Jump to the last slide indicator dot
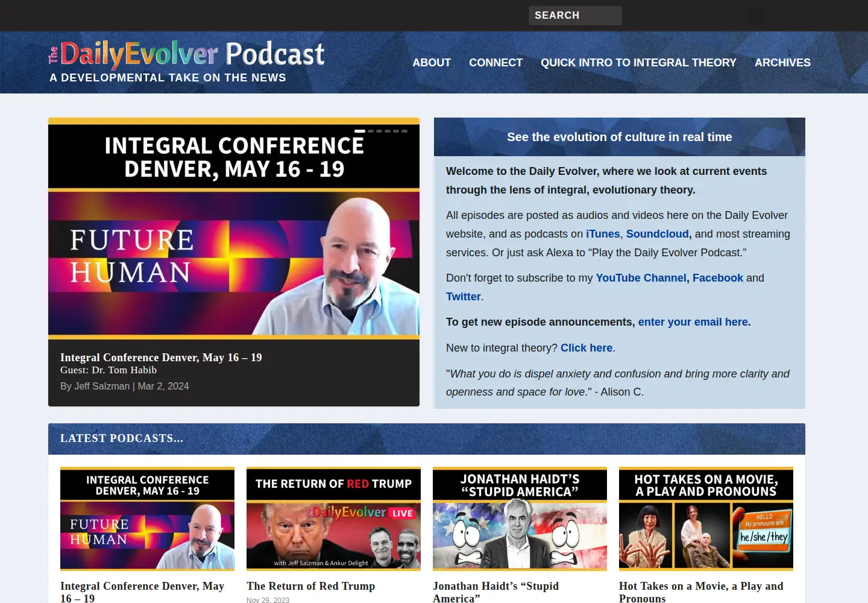 [404, 131]
